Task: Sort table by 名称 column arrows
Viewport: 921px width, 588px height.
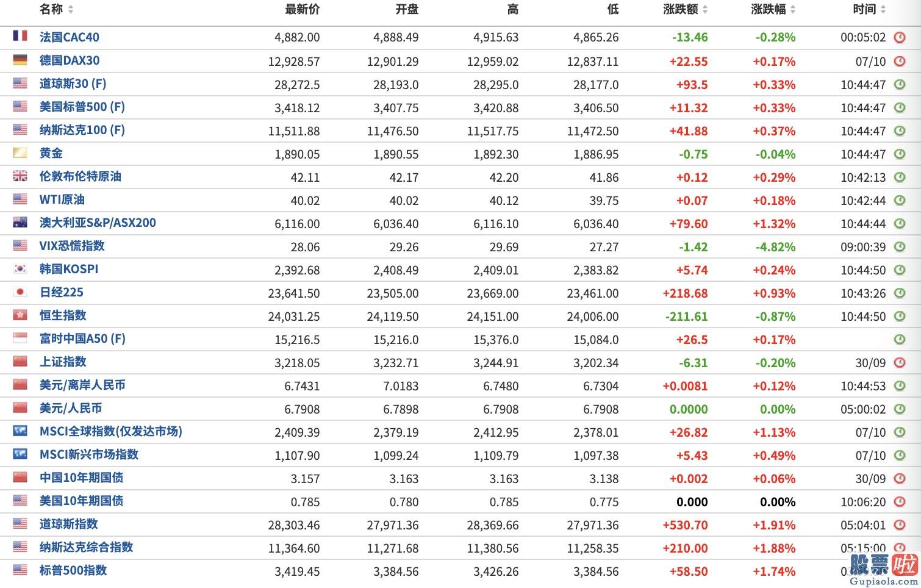Action: [71, 9]
